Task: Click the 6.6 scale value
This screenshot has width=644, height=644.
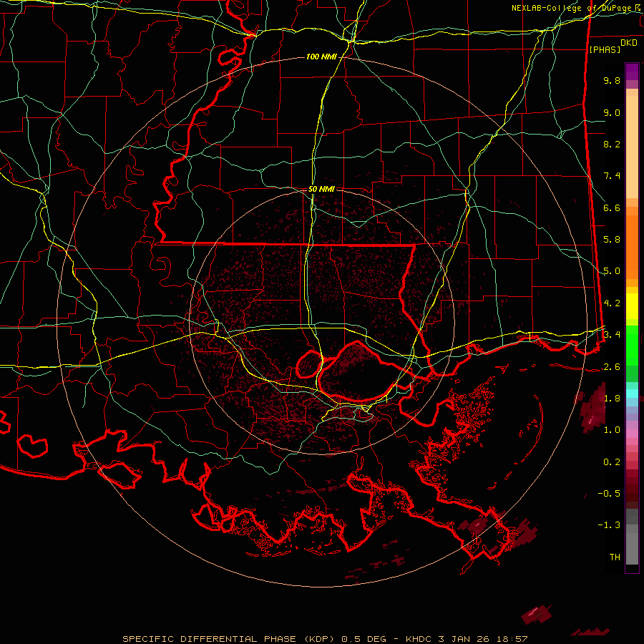Action: click(x=612, y=208)
